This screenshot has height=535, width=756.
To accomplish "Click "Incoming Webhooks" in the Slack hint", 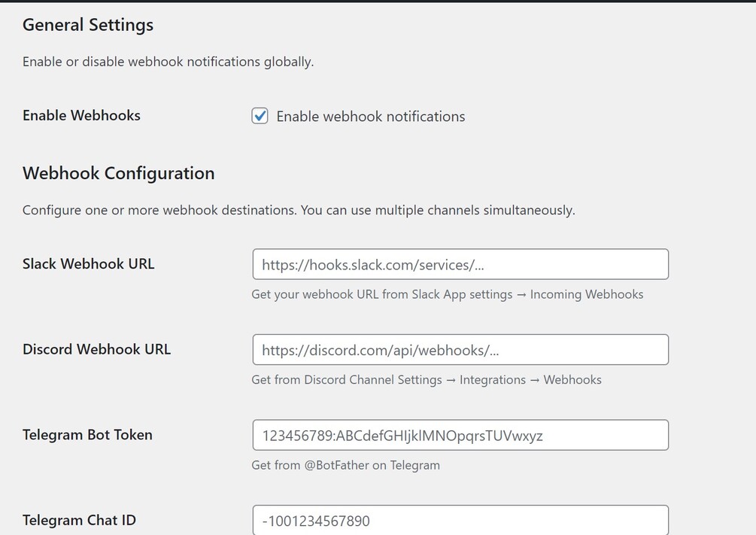I will tap(587, 294).
